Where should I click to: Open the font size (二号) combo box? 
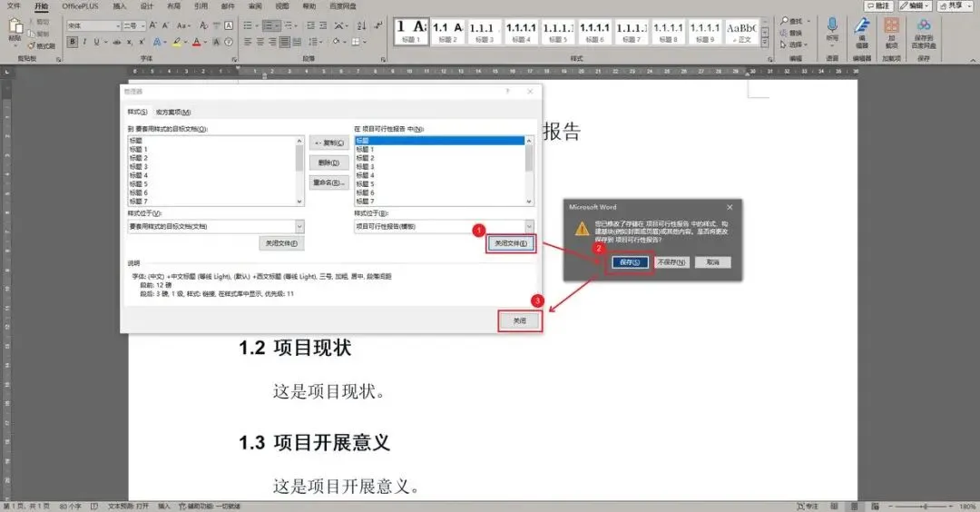click(133, 25)
